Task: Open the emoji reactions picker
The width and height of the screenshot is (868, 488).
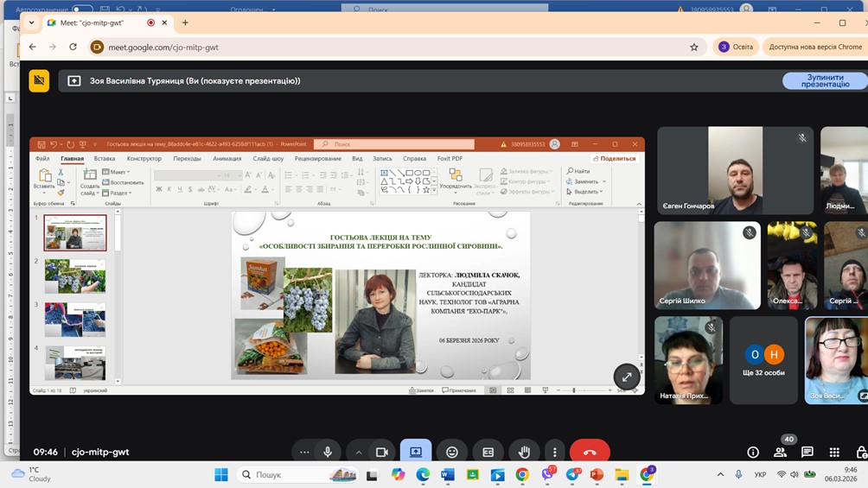Action: [452, 452]
